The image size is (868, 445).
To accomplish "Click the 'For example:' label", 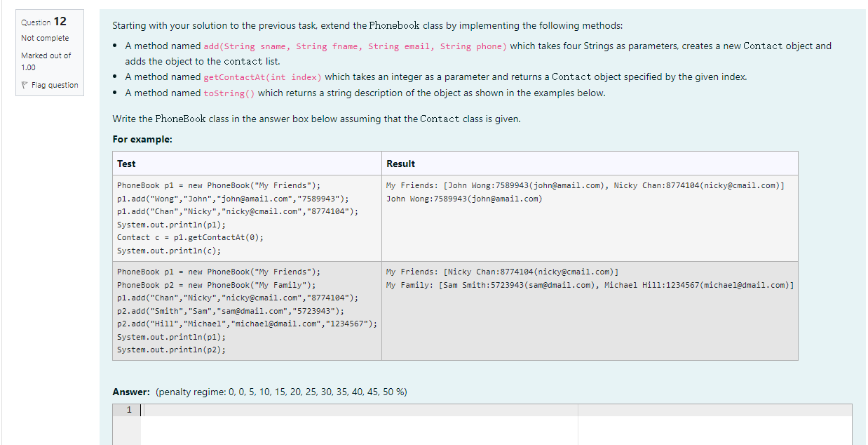I will click(142, 139).
